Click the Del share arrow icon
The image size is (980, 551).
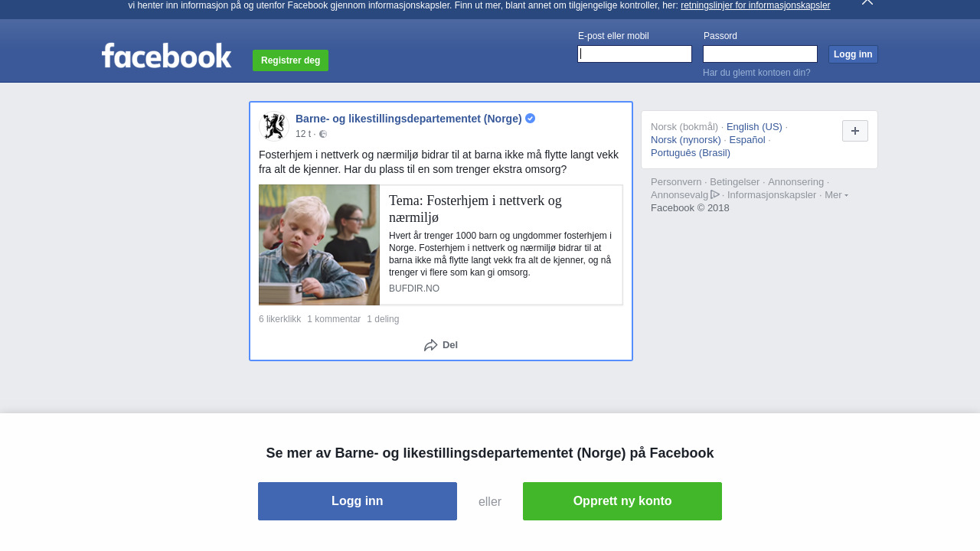click(431, 345)
